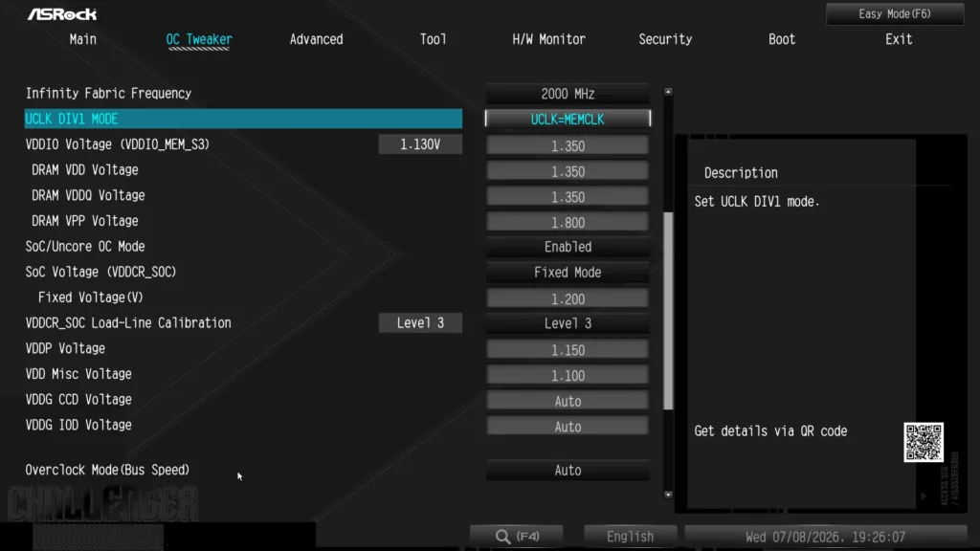This screenshot has height=551, width=980.
Task: Click the search (F4) magnifier button
Action: (516, 536)
